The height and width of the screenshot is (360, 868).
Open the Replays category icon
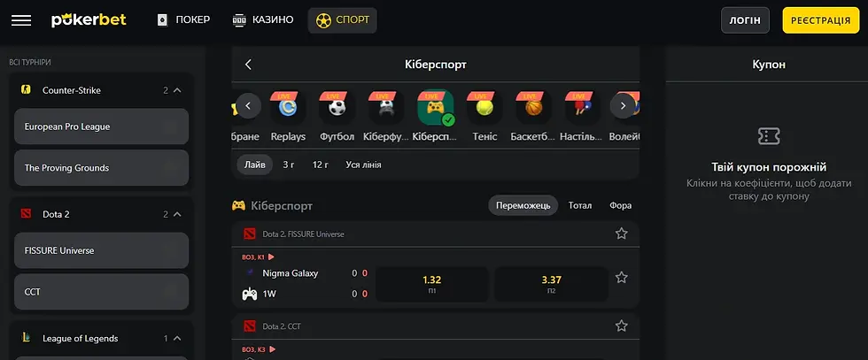click(288, 107)
